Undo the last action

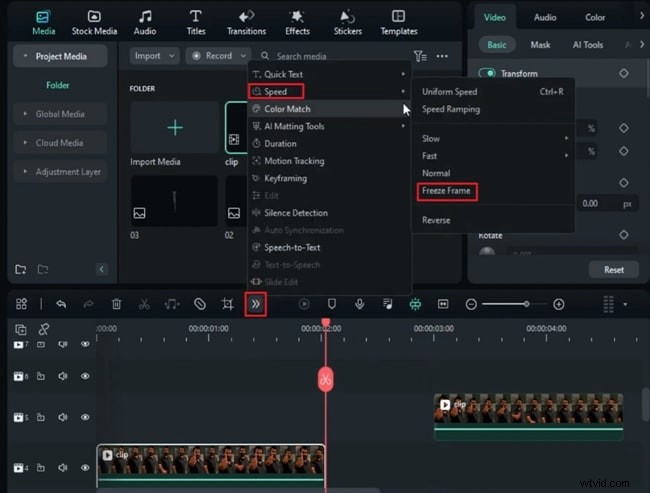61,304
